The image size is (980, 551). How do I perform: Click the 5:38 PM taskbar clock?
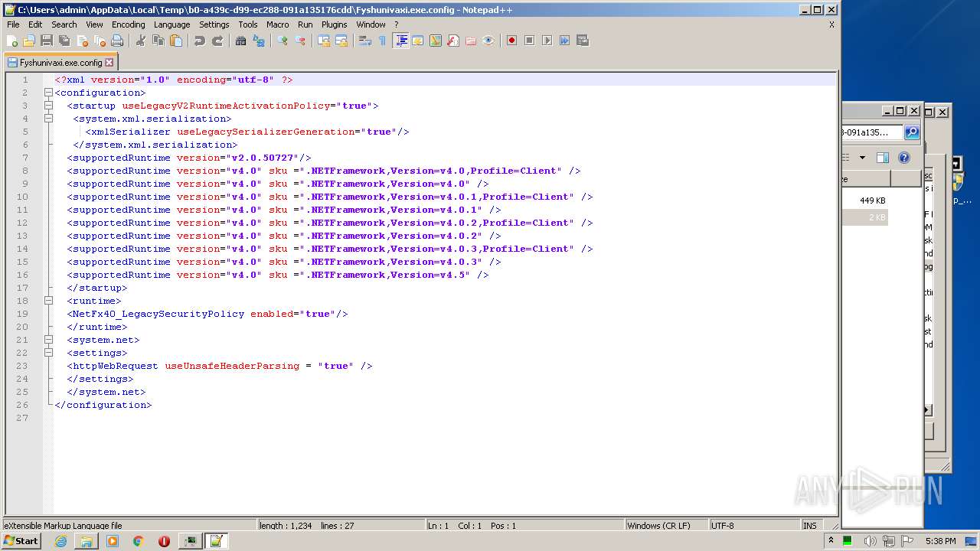pyautogui.click(x=940, y=541)
